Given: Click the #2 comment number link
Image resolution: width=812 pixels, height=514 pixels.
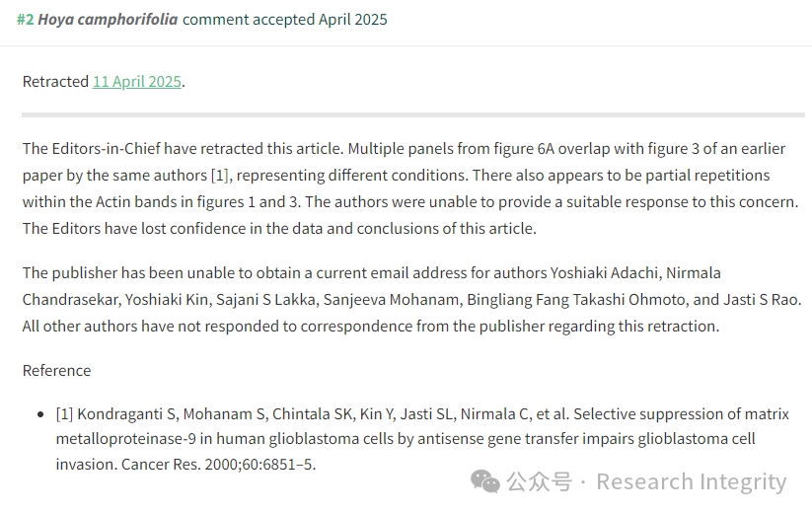Looking at the screenshot, I should coord(26,20).
